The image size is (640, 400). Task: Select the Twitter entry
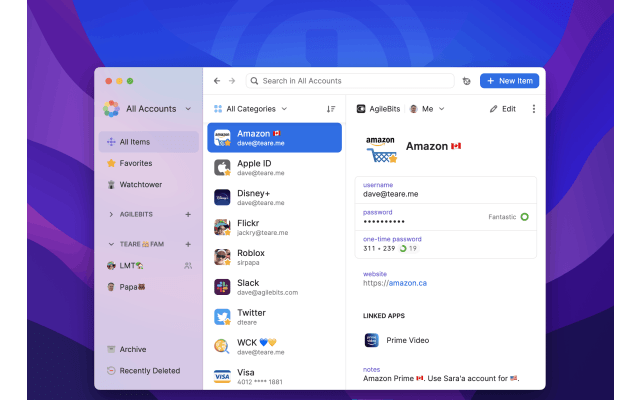[274, 317]
